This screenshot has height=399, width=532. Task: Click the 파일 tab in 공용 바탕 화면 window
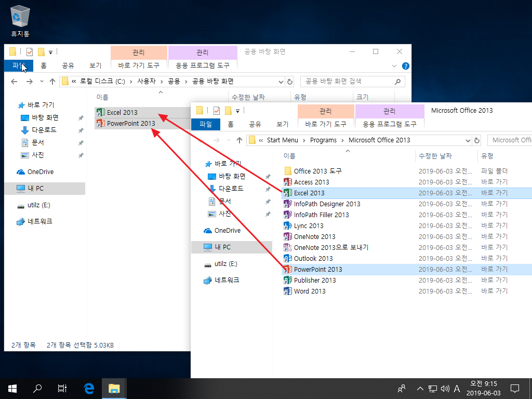click(19, 65)
